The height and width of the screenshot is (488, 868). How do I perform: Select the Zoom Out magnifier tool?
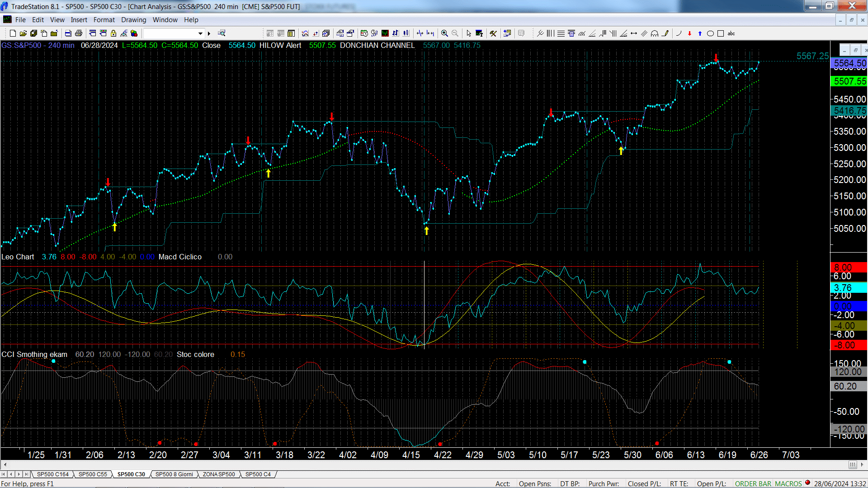click(455, 33)
